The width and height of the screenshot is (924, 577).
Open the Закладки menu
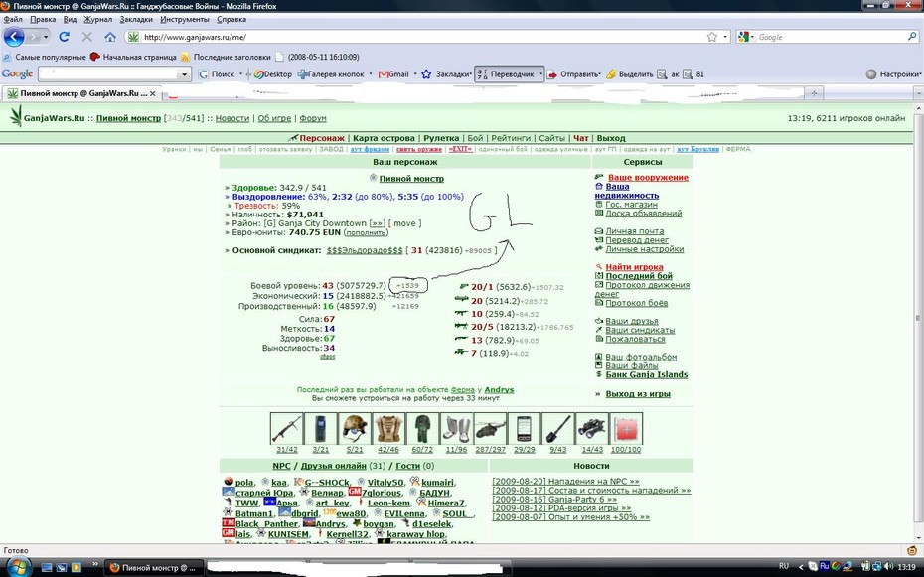pyautogui.click(x=136, y=19)
